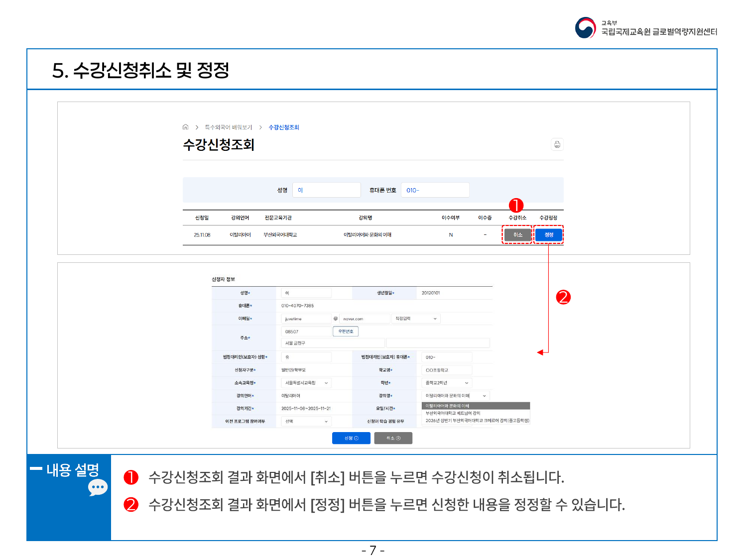Click the 휴대폰 번호 search input field
The width and height of the screenshot is (747, 560).
(435, 190)
